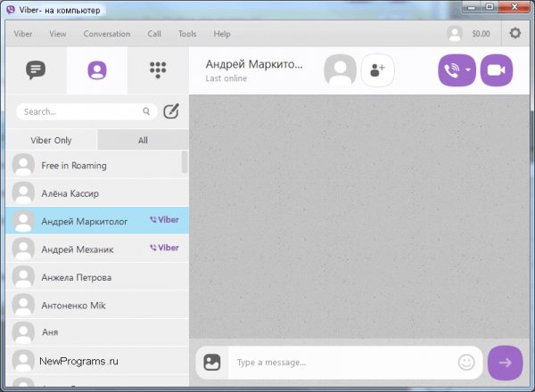535x392 pixels.
Task: Open the Tools menu
Action: coord(187,34)
